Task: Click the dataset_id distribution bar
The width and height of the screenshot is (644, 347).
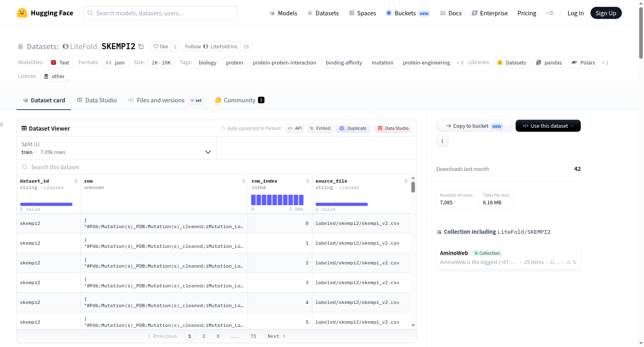Action: pos(46,204)
